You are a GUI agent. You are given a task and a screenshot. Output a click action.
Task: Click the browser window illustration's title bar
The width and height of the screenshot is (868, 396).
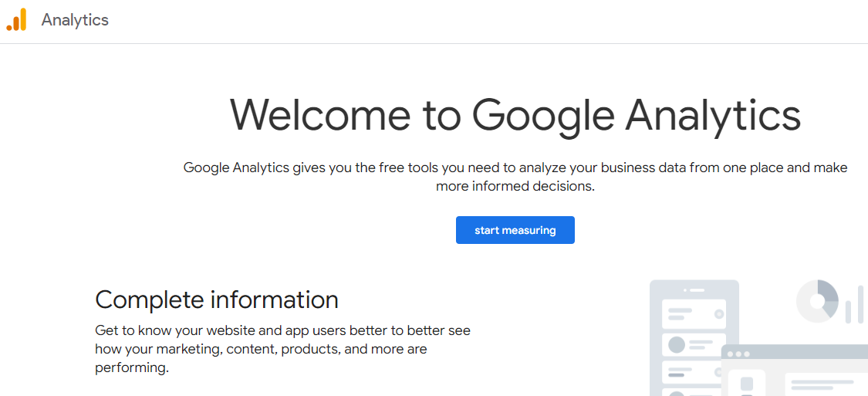click(795, 352)
